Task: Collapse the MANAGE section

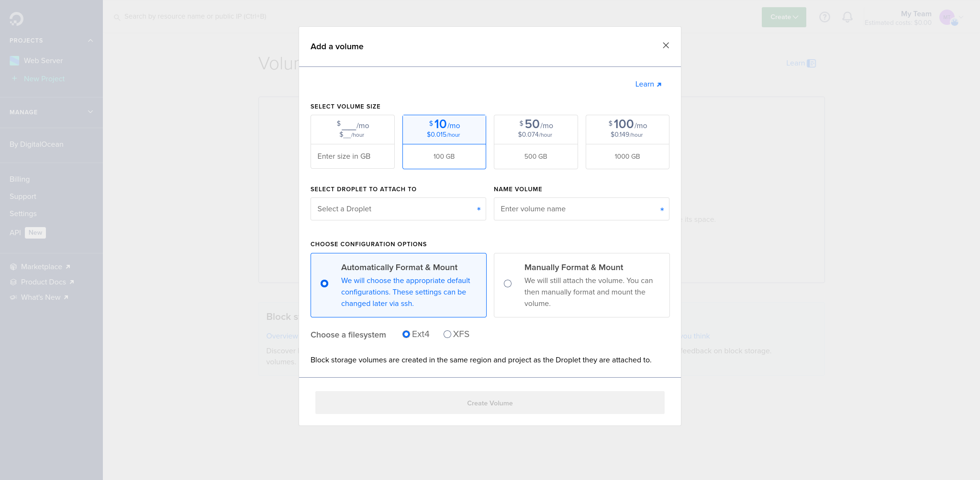Action: point(90,112)
